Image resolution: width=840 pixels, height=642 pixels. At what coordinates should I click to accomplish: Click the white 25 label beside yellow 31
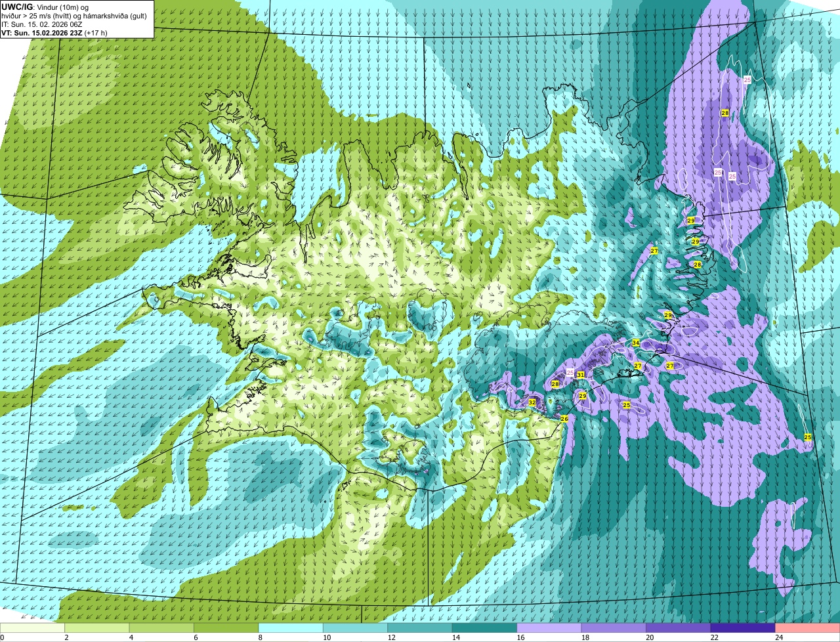(570, 372)
